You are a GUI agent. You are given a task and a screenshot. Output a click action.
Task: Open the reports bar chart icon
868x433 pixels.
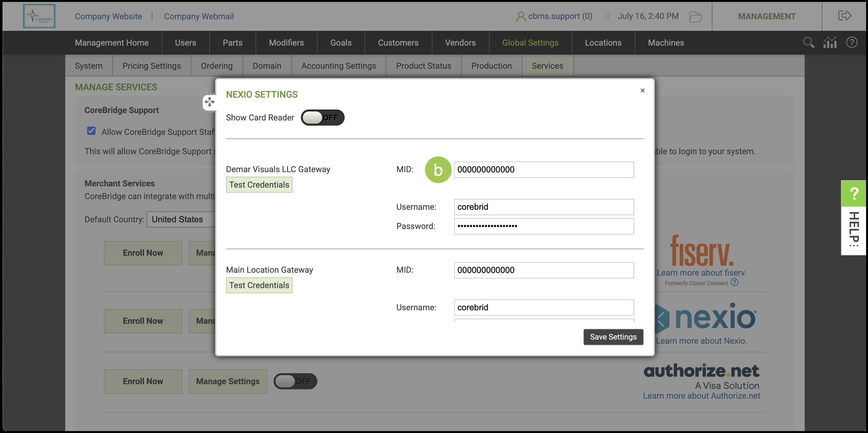click(x=830, y=43)
